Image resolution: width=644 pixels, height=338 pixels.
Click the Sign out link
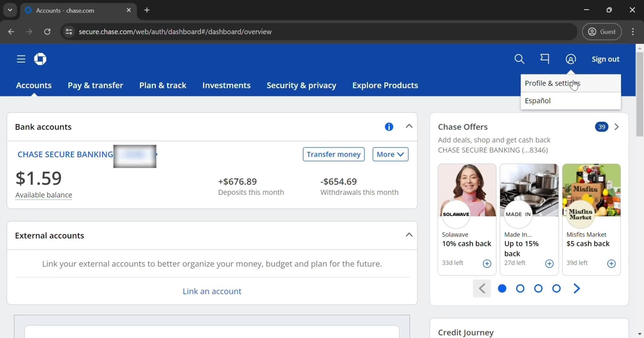coord(606,59)
